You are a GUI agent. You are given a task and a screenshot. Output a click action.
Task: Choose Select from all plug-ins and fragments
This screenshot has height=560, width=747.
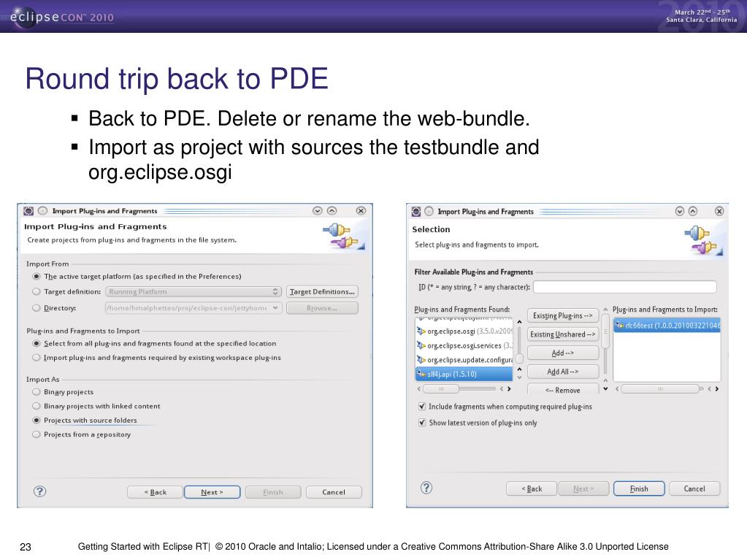pos(37,343)
